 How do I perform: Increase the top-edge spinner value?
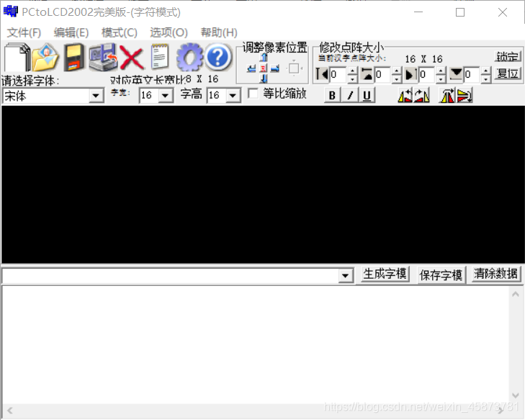(x=397, y=71)
